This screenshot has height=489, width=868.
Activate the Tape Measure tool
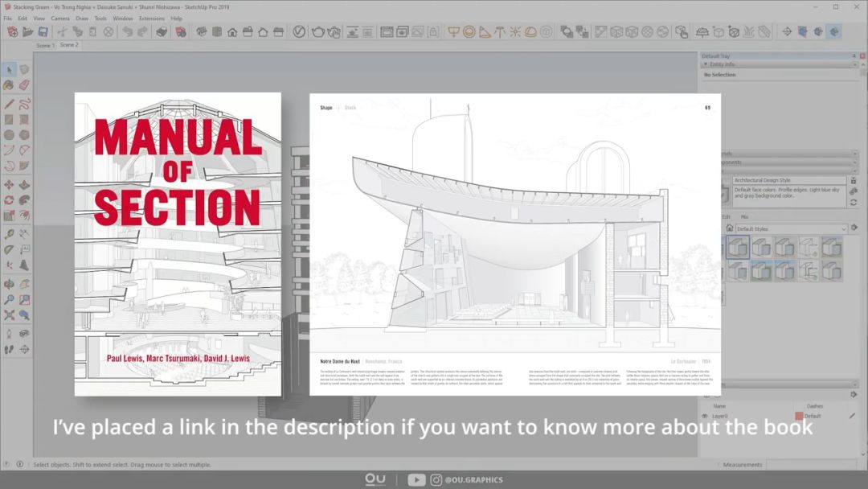pyautogui.click(x=9, y=234)
